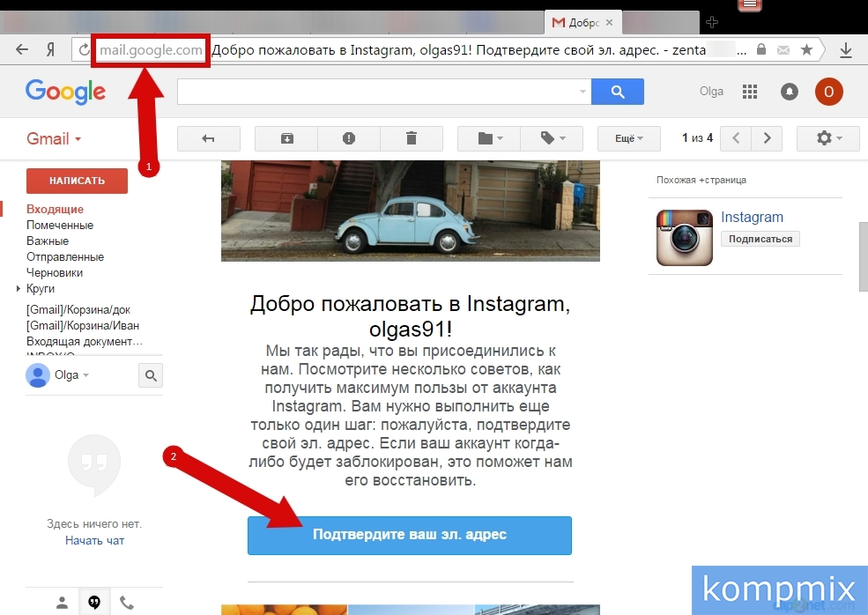Click the blue Beetle car photo
868x615 pixels.
click(x=410, y=211)
